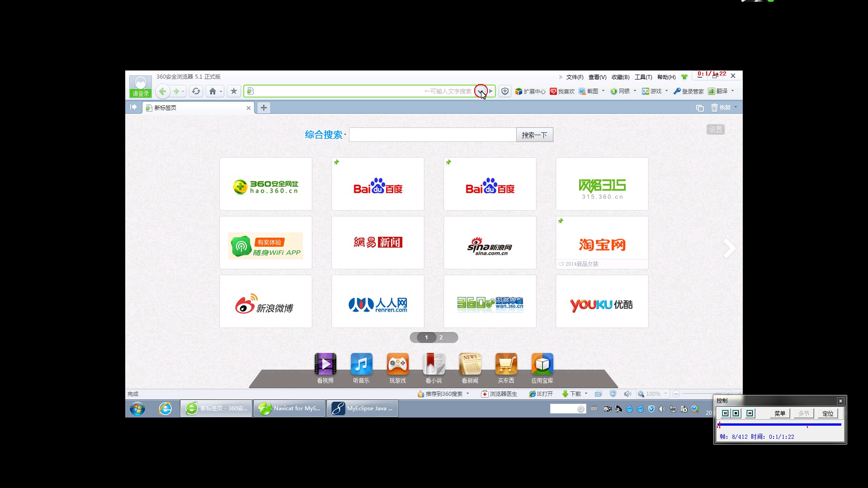The width and height of the screenshot is (868, 488).
Task: Go to page 2 of site tiles
Action: tap(441, 338)
